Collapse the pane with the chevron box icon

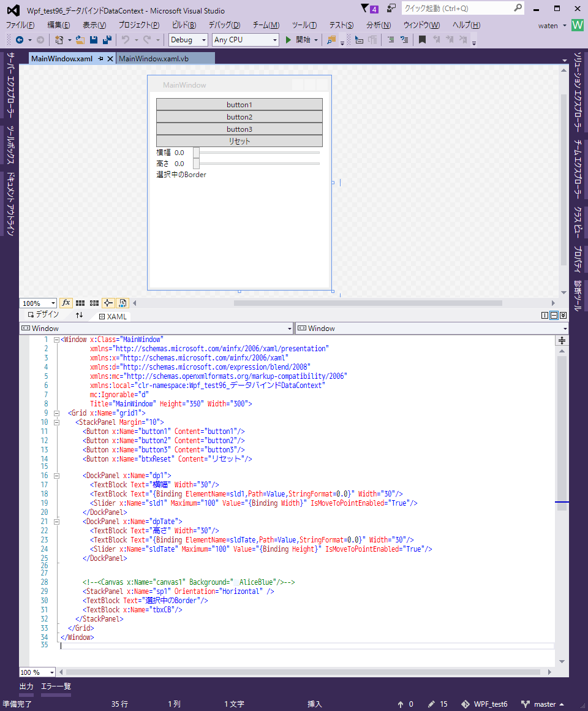click(563, 315)
